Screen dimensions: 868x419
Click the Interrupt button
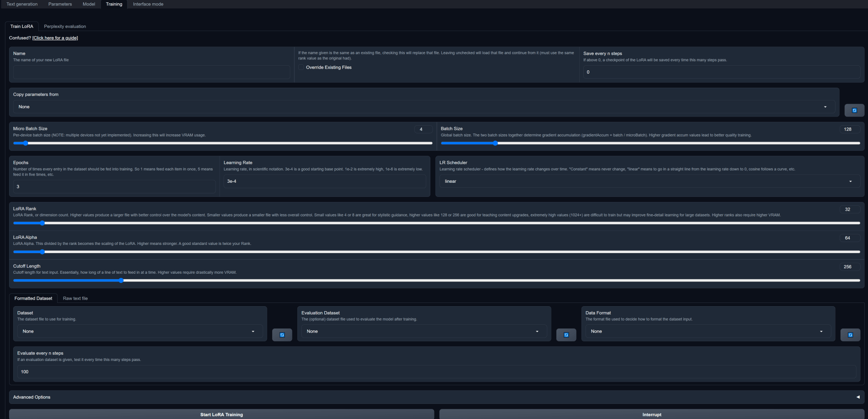[652, 414]
